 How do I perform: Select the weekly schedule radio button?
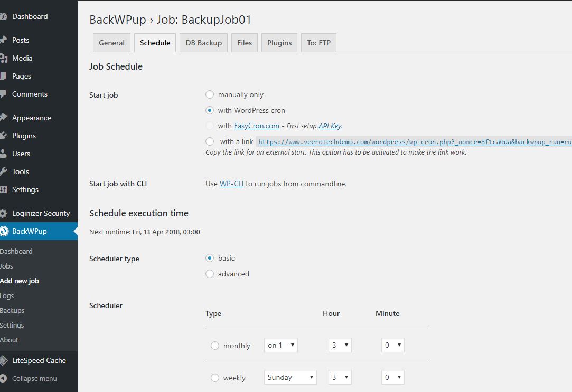[x=215, y=378]
